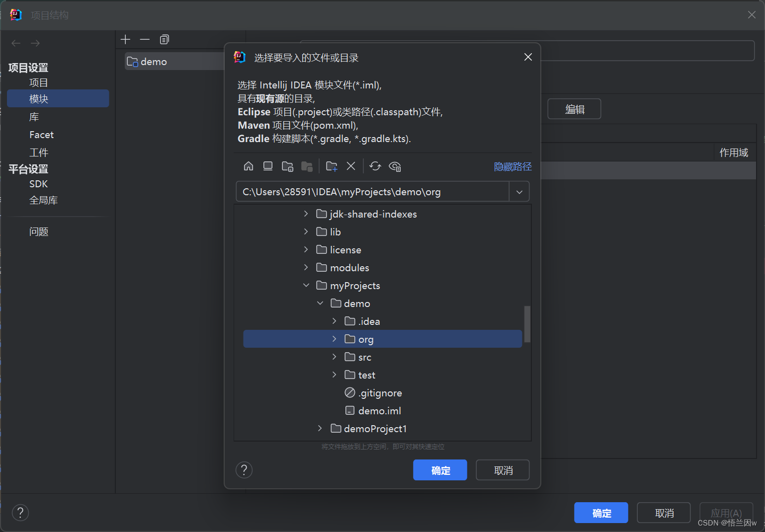Select the .gitignore file
765x532 pixels.
(x=383, y=392)
